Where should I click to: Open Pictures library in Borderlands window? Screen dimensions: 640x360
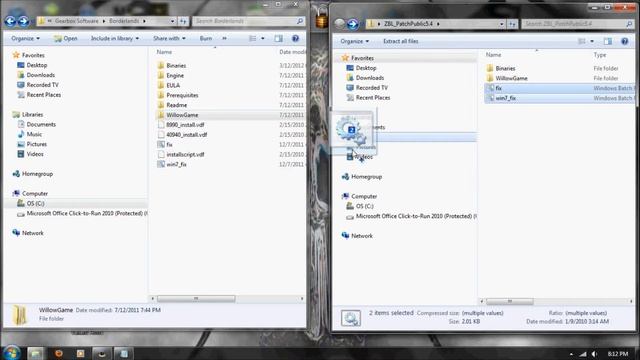pyautogui.click(x=36, y=144)
